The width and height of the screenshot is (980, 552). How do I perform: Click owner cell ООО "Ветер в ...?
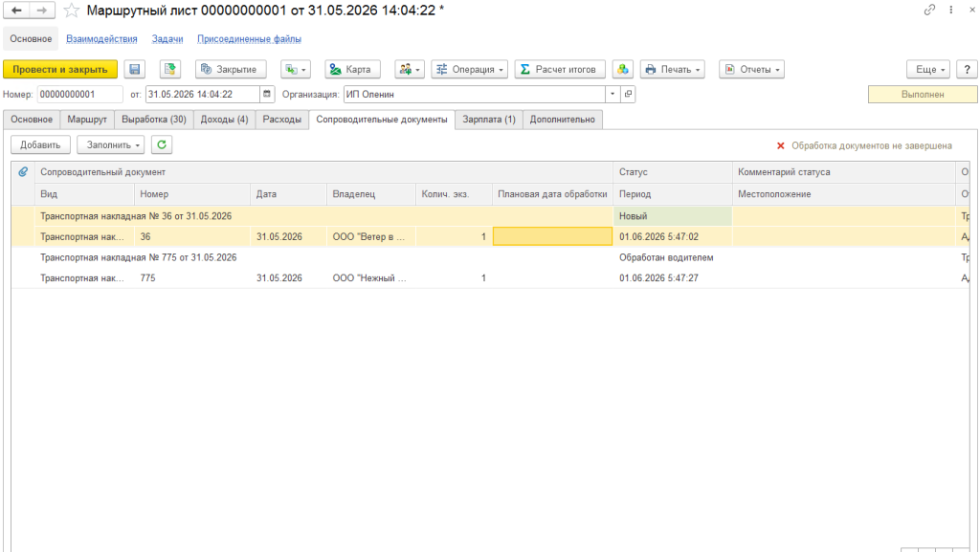pyautogui.click(x=370, y=236)
